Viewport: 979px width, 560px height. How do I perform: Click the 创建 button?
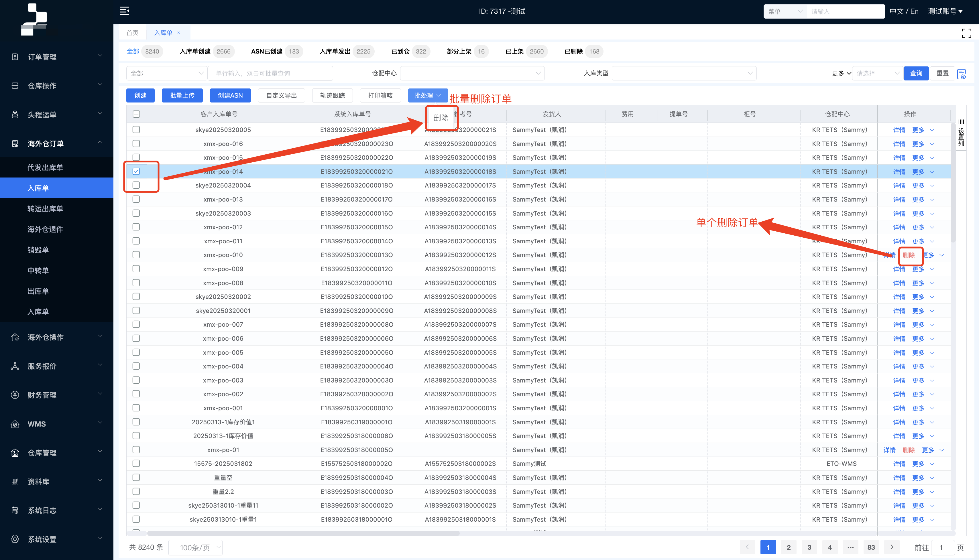(x=140, y=95)
